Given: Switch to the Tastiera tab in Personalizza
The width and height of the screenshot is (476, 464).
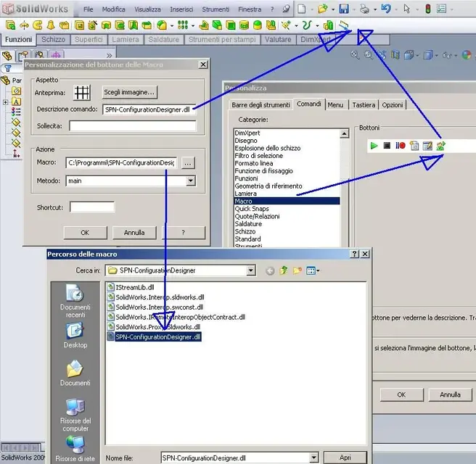Looking at the screenshot, I should click(x=364, y=105).
